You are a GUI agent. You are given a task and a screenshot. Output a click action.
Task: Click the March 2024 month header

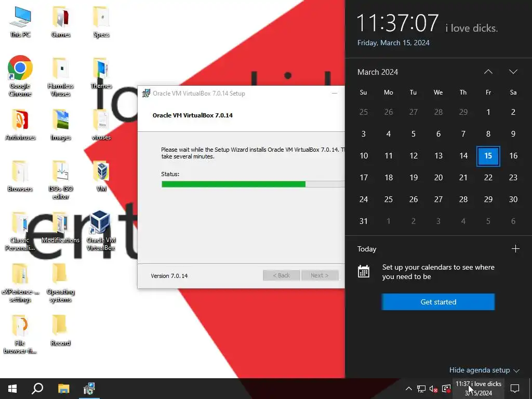tap(378, 72)
